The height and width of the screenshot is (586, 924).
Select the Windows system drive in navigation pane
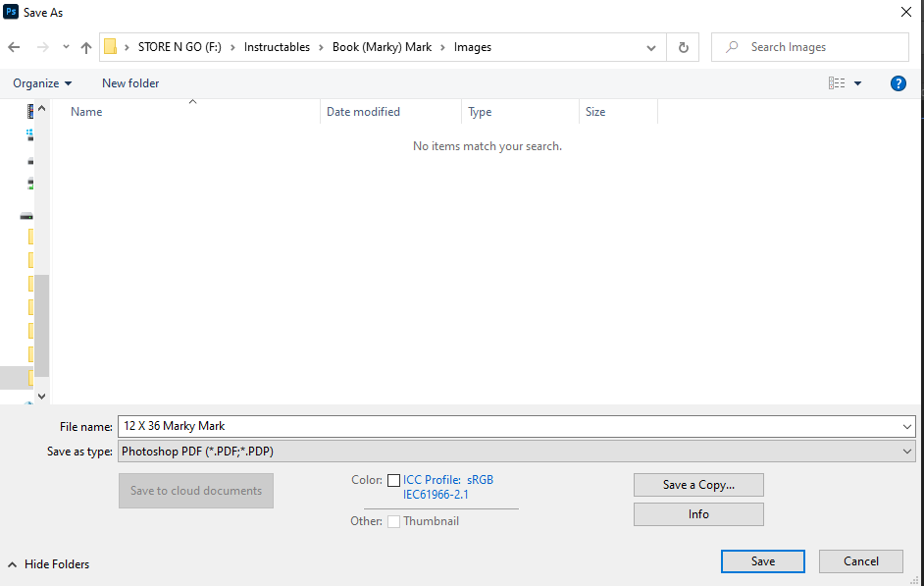pyautogui.click(x=30, y=135)
